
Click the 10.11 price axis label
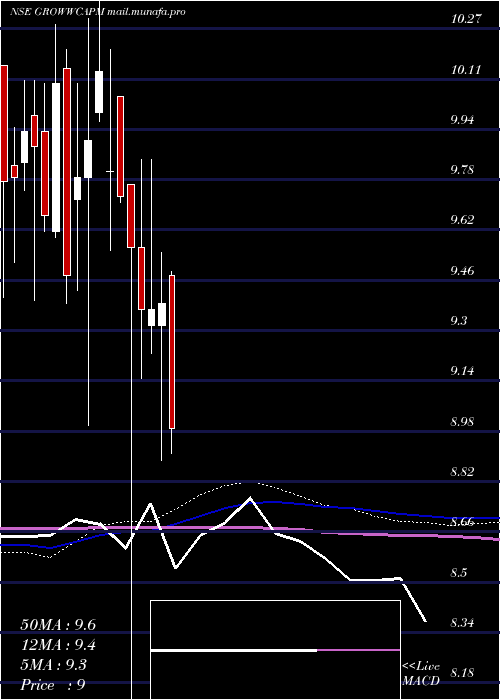[466, 70]
